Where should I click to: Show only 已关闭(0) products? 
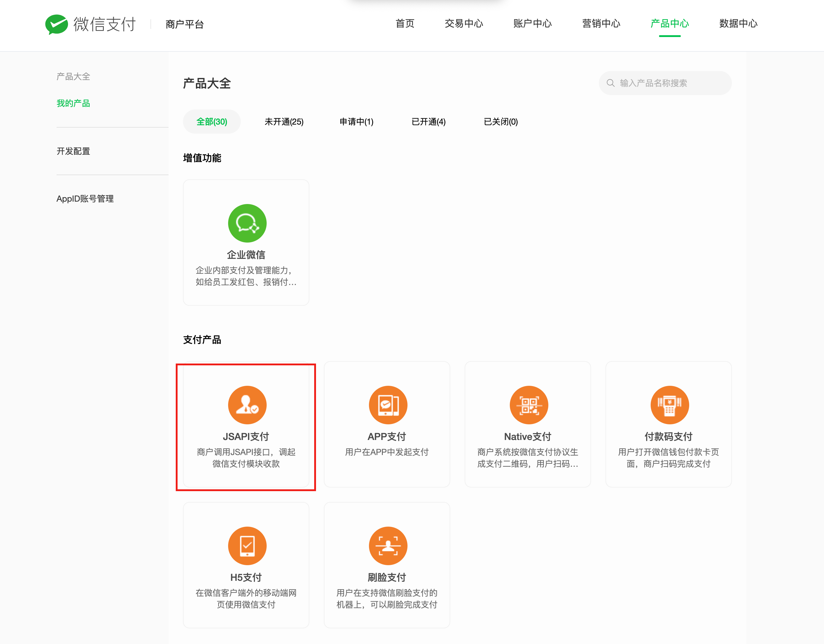click(x=500, y=122)
